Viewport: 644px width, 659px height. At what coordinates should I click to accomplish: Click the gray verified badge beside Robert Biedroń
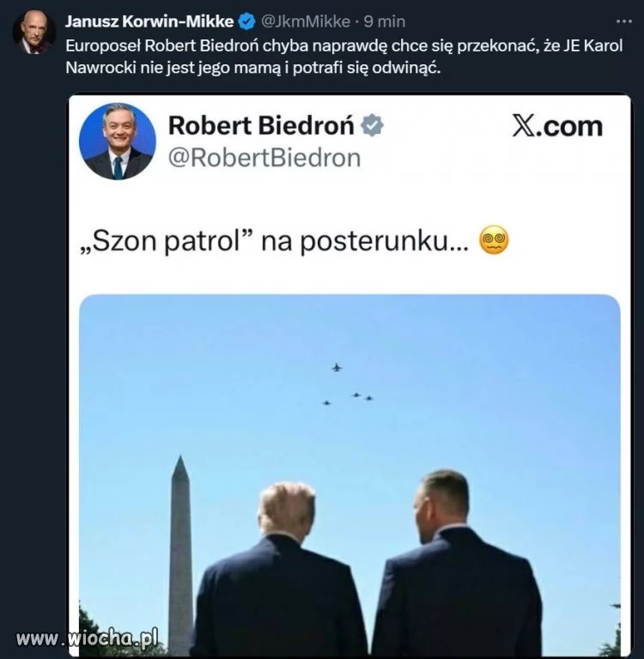373,125
